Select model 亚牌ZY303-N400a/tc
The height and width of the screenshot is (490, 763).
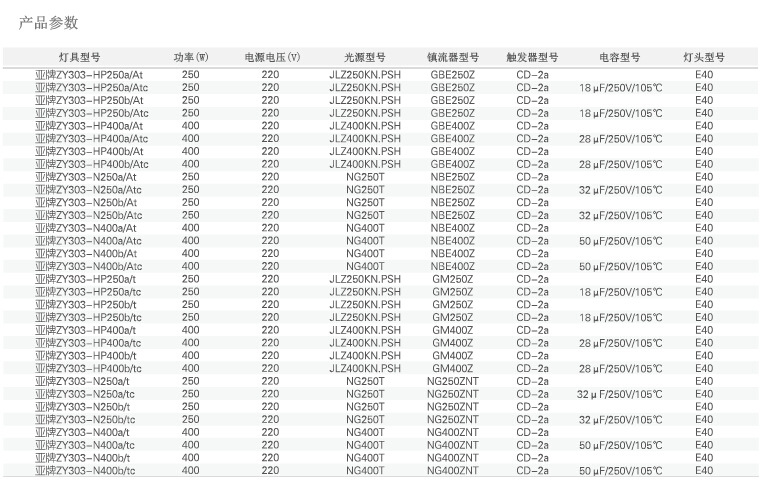[x=85, y=445]
